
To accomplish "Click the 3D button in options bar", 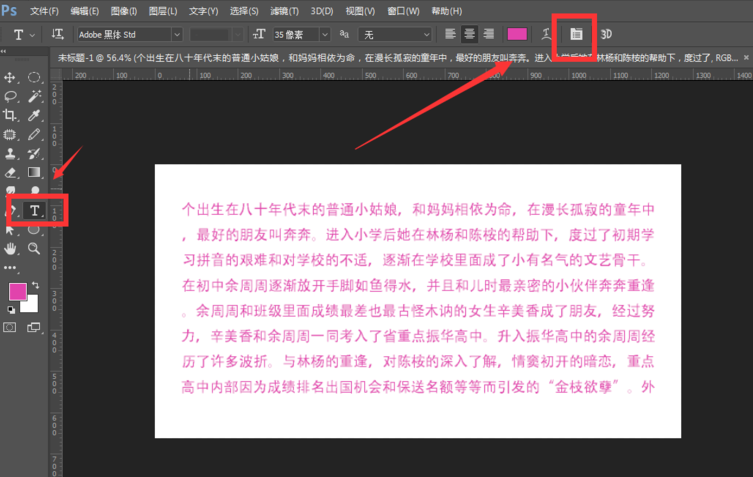I will tap(606, 34).
